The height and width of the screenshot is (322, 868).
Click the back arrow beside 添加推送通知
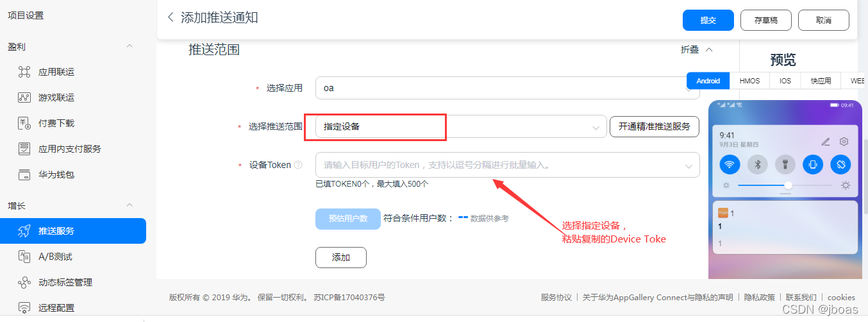pos(171,17)
